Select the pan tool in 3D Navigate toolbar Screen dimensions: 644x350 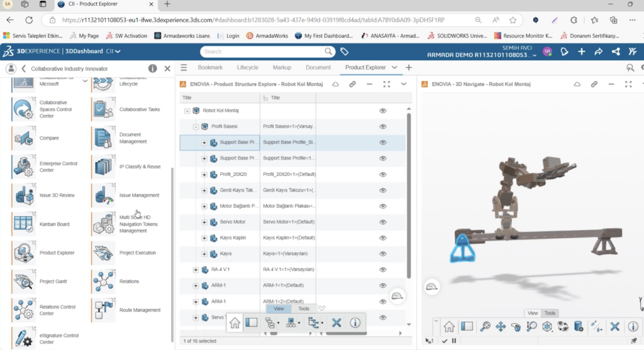click(500, 327)
